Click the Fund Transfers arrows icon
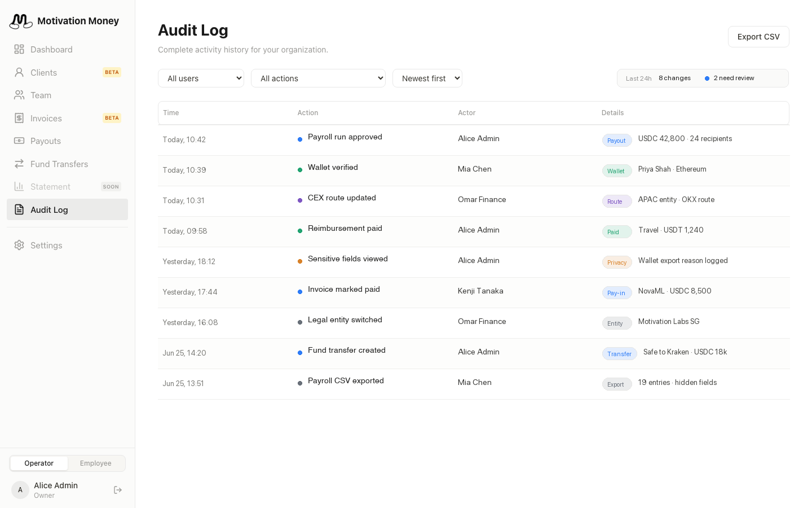The image size is (812, 508). [19, 164]
